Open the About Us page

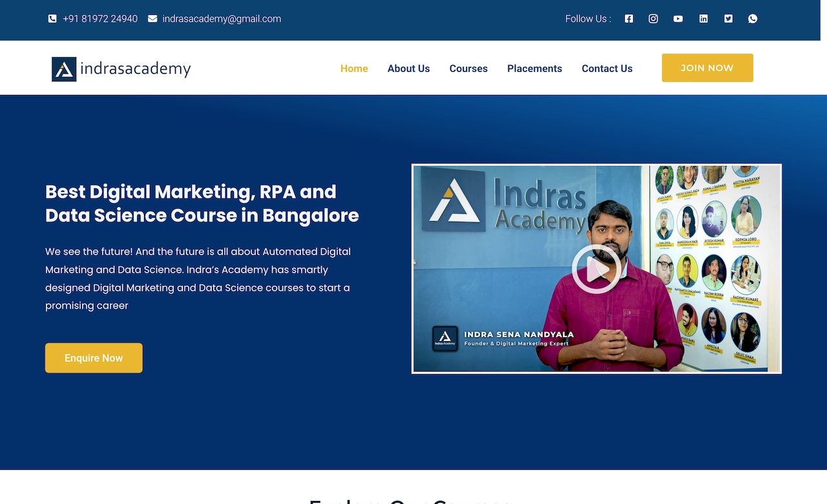point(408,68)
